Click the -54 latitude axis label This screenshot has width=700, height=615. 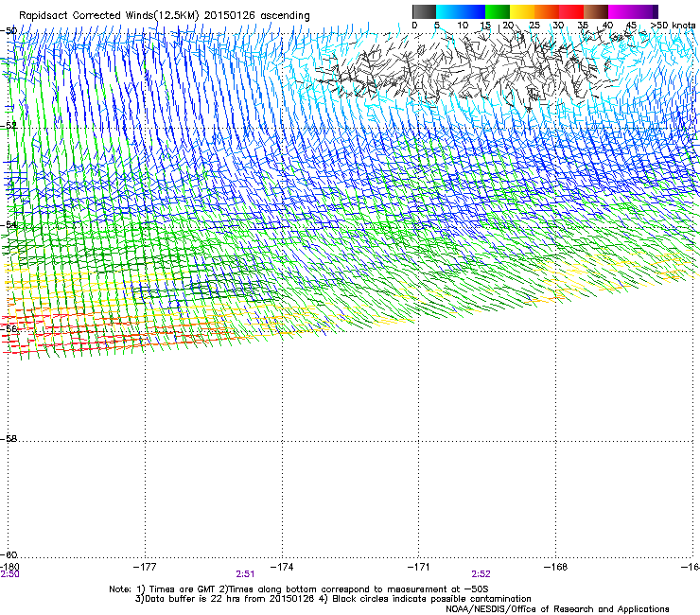click(x=9, y=224)
